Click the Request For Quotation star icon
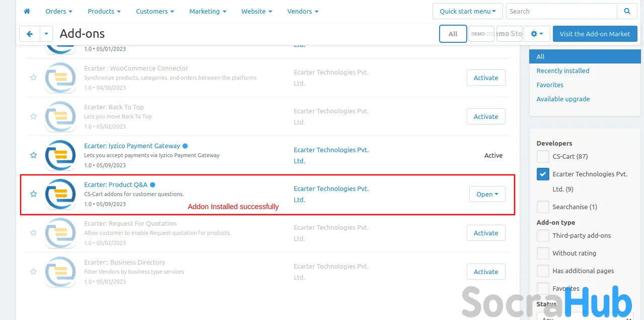Image resolution: width=644 pixels, height=320 pixels. 33,233
